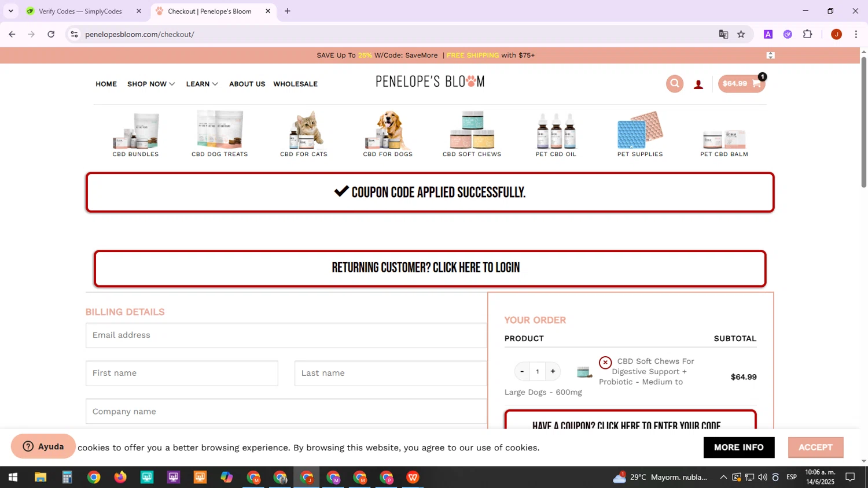Open CBD Bundles category image
This screenshot has width=868, height=488.
coord(135,131)
